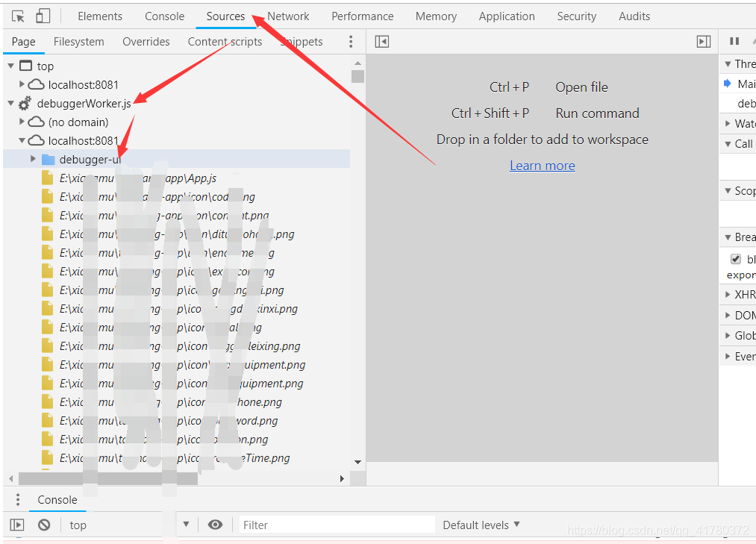The image size is (756, 544).
Task: Select the debuggerWorker.js gear icon
Action: (x=25, y=103)
